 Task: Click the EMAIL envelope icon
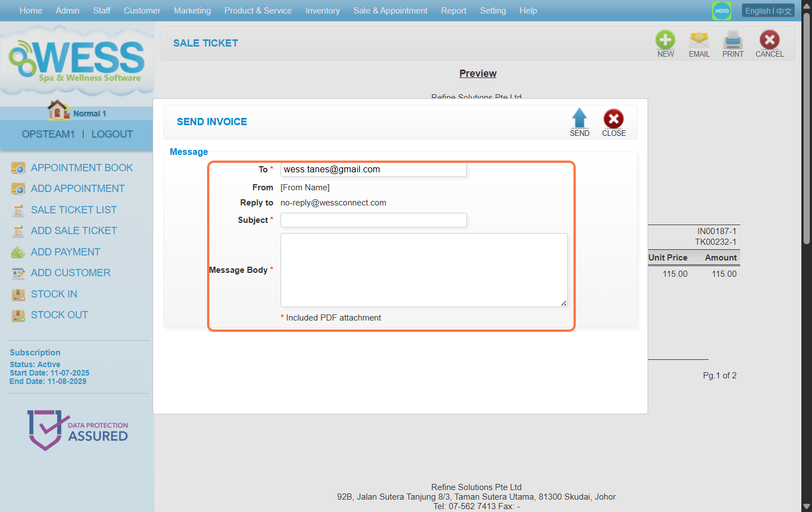pos(699,40)
